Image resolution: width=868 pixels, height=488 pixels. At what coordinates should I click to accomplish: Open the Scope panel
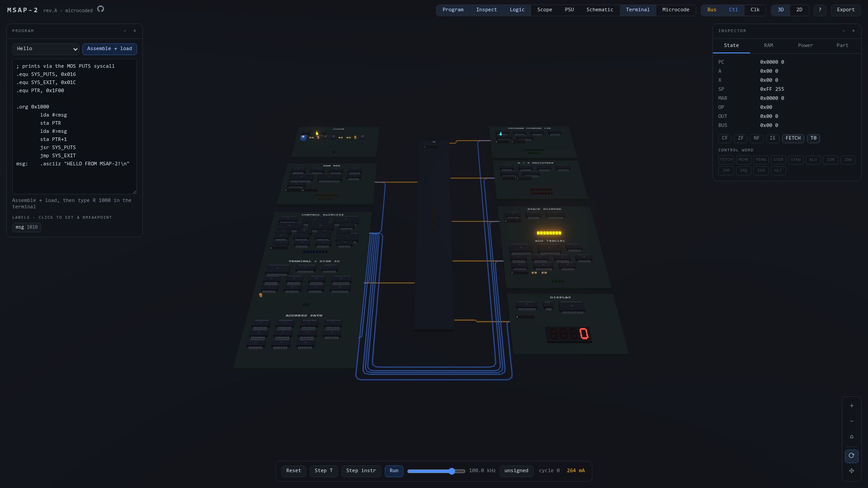pyautogui.click(x=545, y=10)
